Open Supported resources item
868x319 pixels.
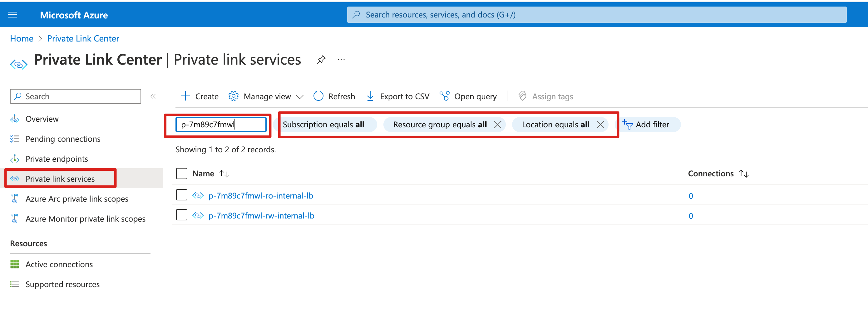62,284
